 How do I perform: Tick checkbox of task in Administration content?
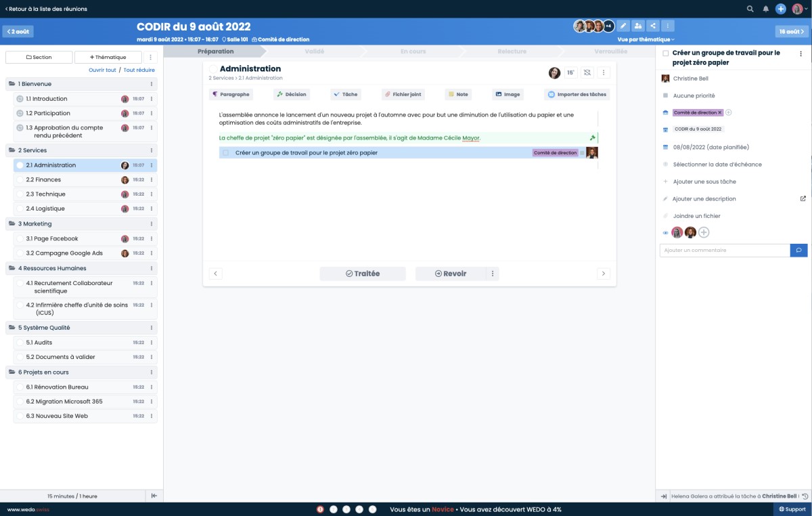click(x=226, y=153)
